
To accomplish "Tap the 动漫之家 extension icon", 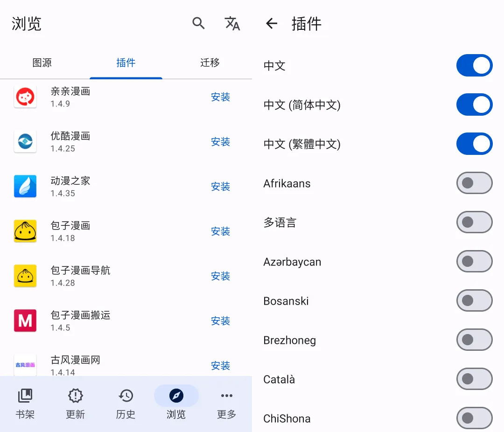I will (x=25, y=186).
